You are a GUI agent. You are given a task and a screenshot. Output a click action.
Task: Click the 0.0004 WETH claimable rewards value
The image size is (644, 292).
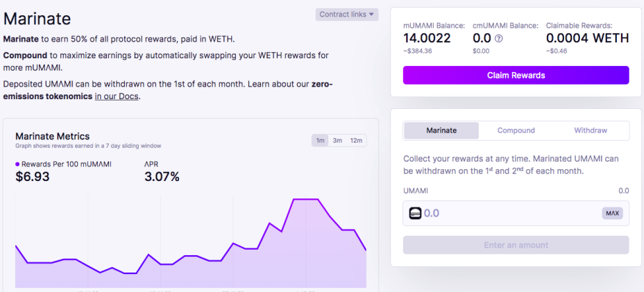tap(587, 38)
